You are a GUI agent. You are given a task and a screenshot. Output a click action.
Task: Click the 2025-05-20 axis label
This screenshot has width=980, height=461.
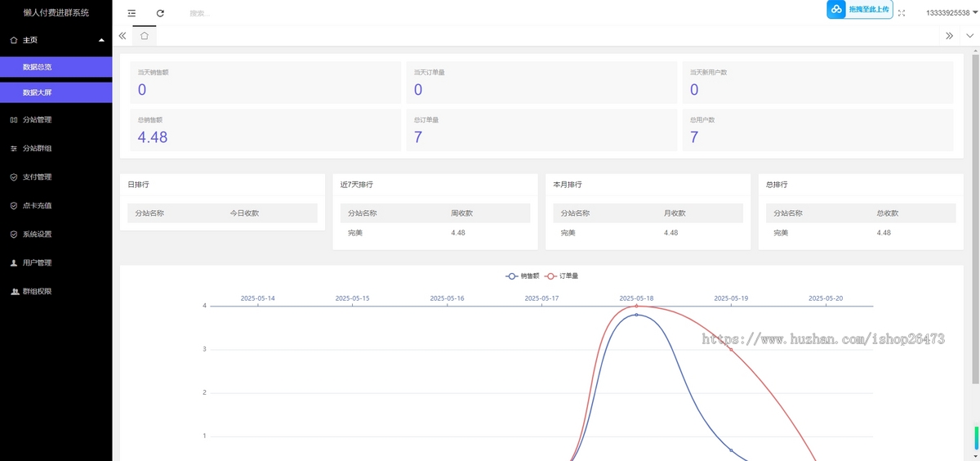click(x=826, y=298)
